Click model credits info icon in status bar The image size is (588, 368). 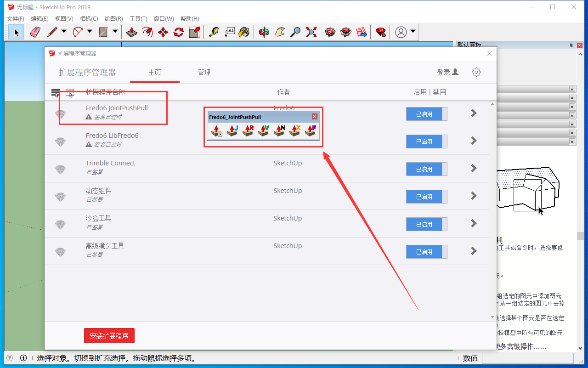pos(23,358)
